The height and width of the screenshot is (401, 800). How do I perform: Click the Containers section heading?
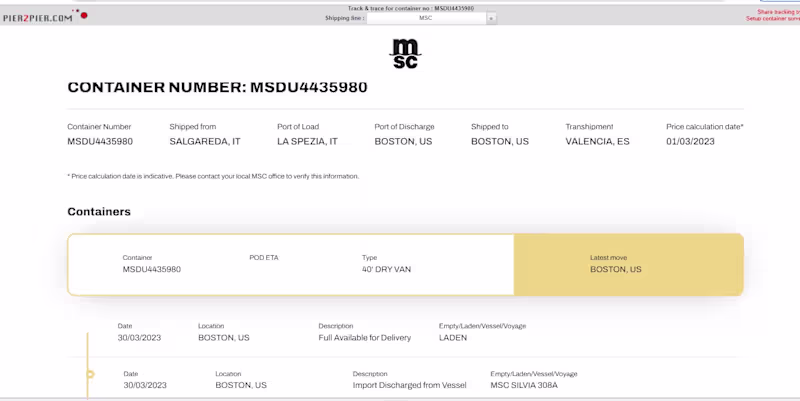click(x=99, y=212)
